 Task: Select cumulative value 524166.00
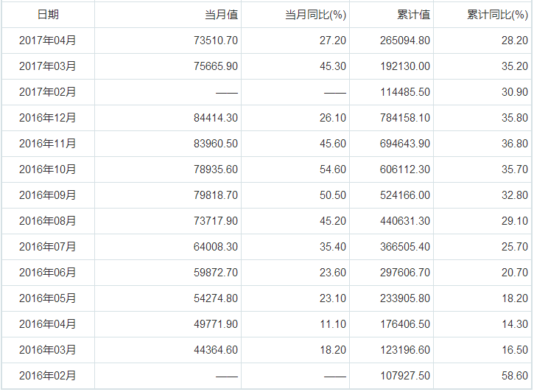pyautogui.click(x=405, y=195)
